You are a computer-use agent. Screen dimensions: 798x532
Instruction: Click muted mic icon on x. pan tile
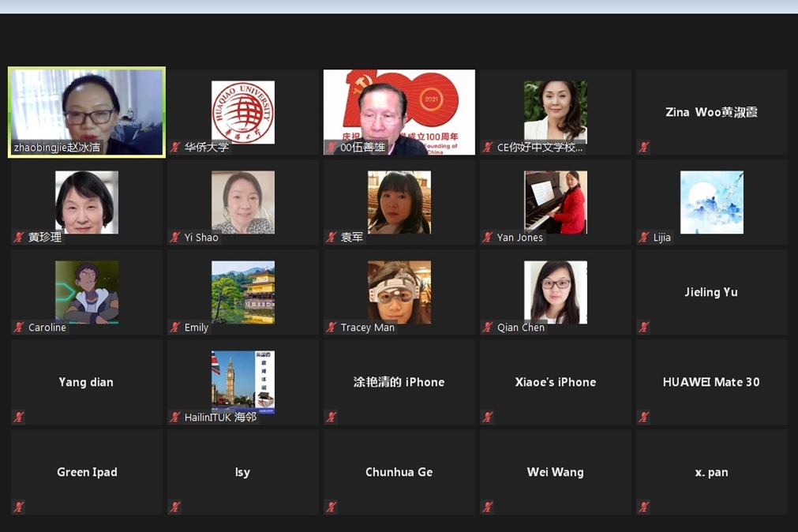644,508
